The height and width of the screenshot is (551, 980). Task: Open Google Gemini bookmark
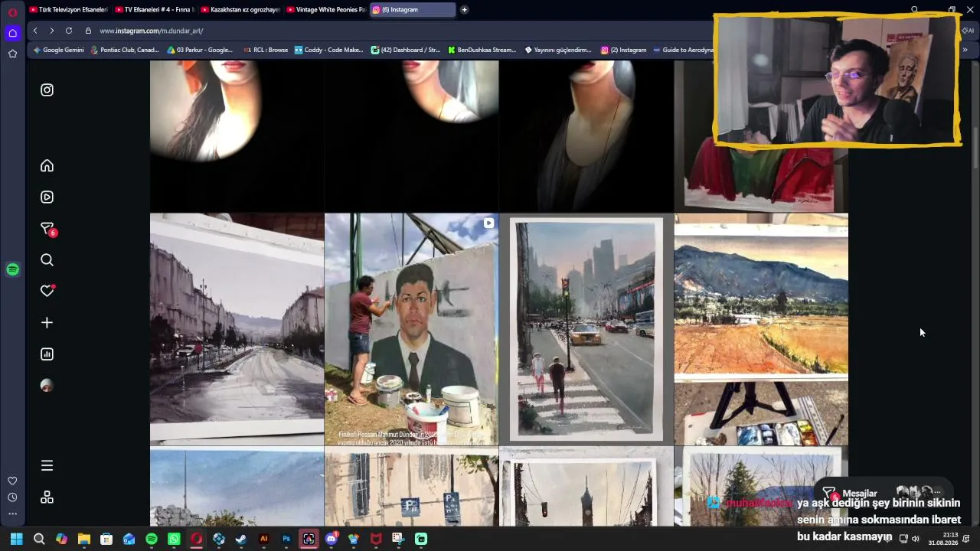[58, 50]
